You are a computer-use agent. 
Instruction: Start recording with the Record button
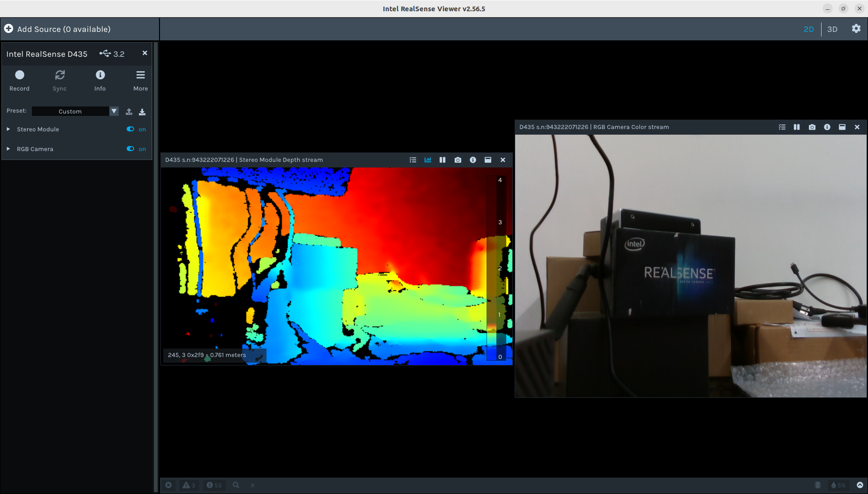19,80
